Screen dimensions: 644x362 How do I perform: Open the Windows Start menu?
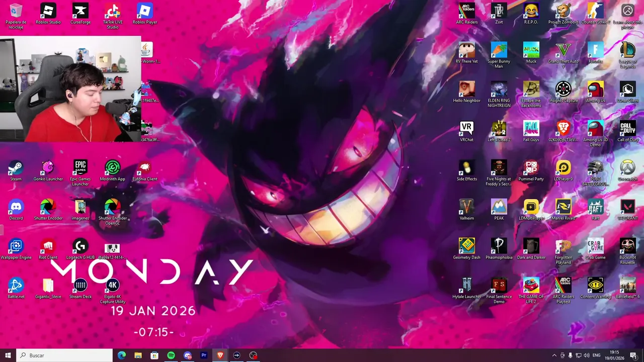point(8,355)
